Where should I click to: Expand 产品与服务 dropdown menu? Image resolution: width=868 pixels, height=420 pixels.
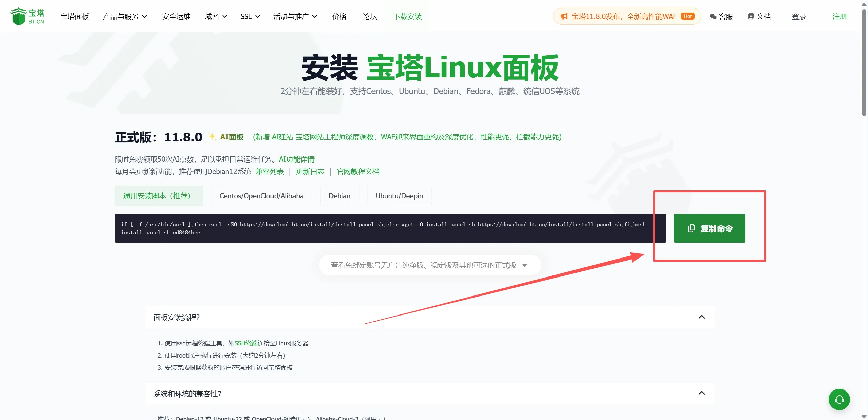(125, 16)
